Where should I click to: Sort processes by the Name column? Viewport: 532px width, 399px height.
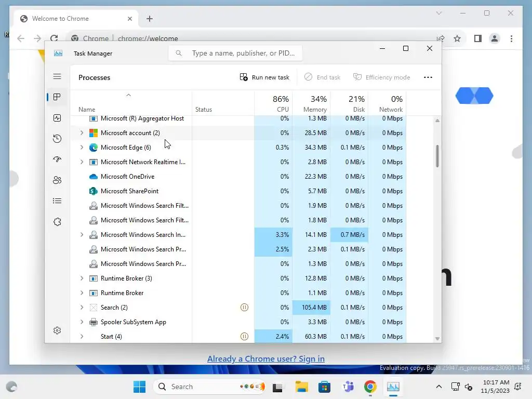click(131, 103)
